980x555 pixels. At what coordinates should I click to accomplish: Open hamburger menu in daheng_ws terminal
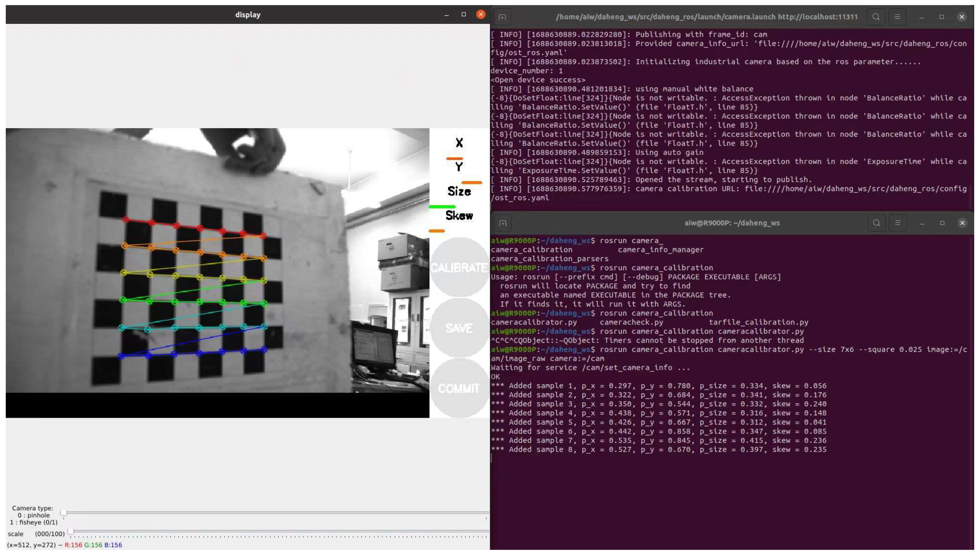coord(898,223)
